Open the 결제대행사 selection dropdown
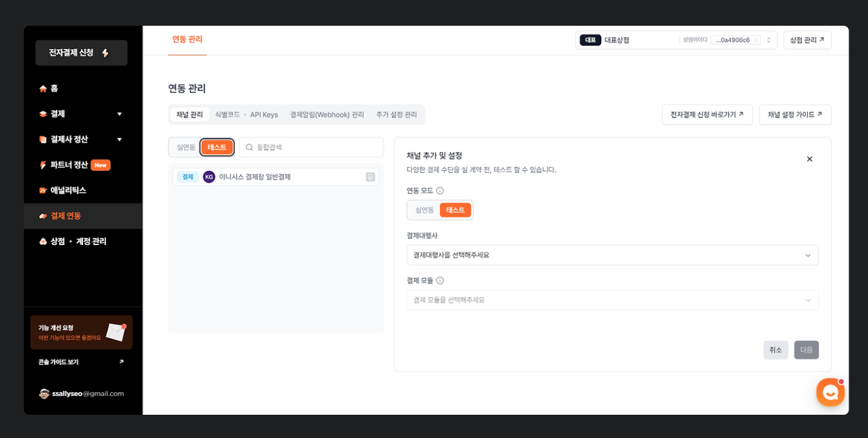868x438 pixels. 613,255
